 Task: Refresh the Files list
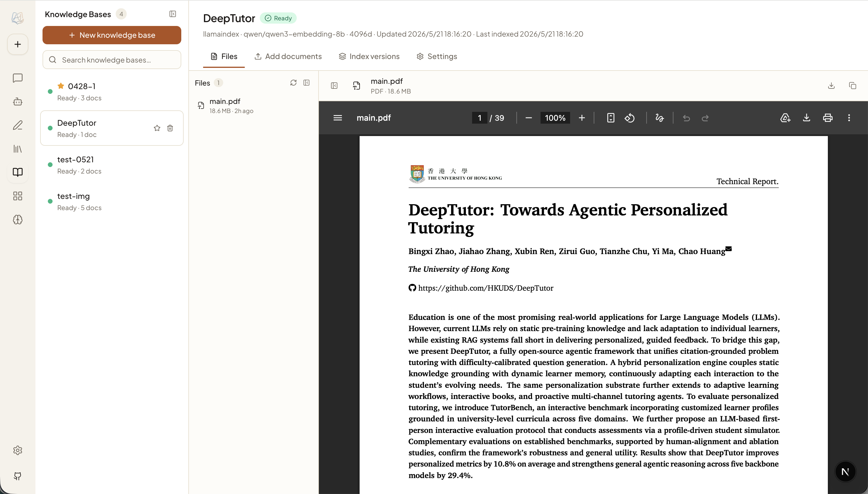click(293, 83)
